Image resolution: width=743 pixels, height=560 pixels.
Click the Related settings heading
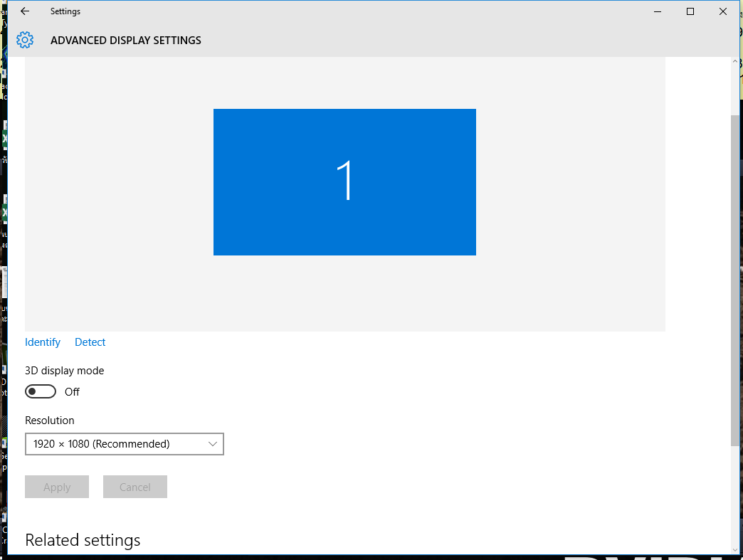pyautogui.click(x=83, y=540)
